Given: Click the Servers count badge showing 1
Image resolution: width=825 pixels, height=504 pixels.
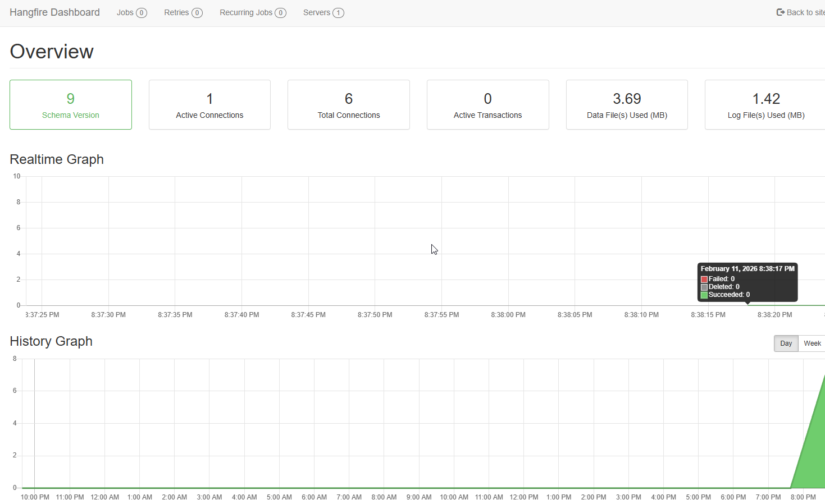Looking at the screenshot, I should [x=338, y=12].
